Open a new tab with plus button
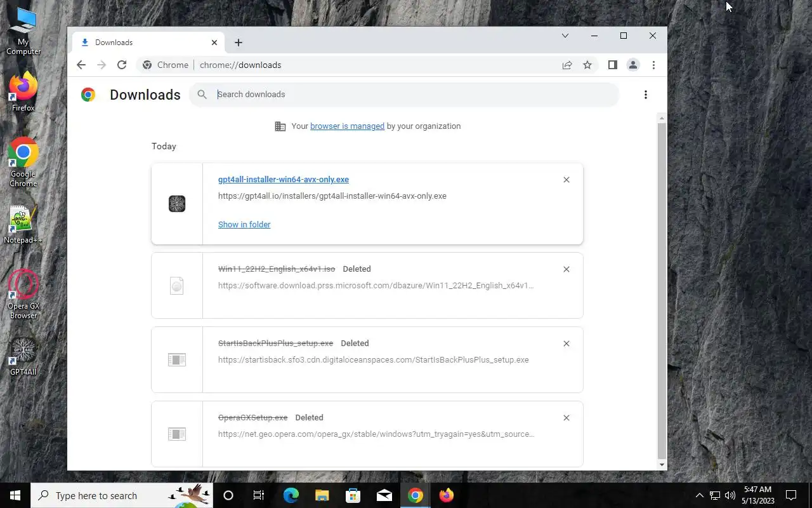This screenshot has width=812, height=508. 239,43
